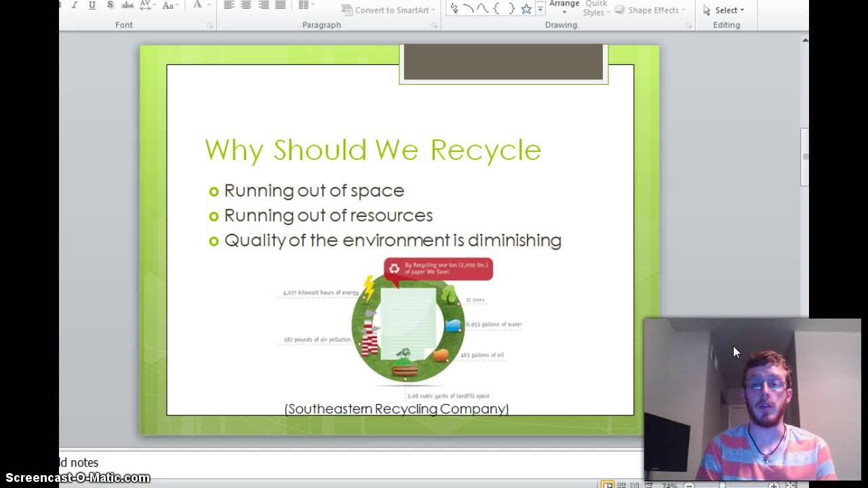This screenshot has height=488, width=868.
Task: Click the bullet Running out of resources
Action: tap(328, 216)
